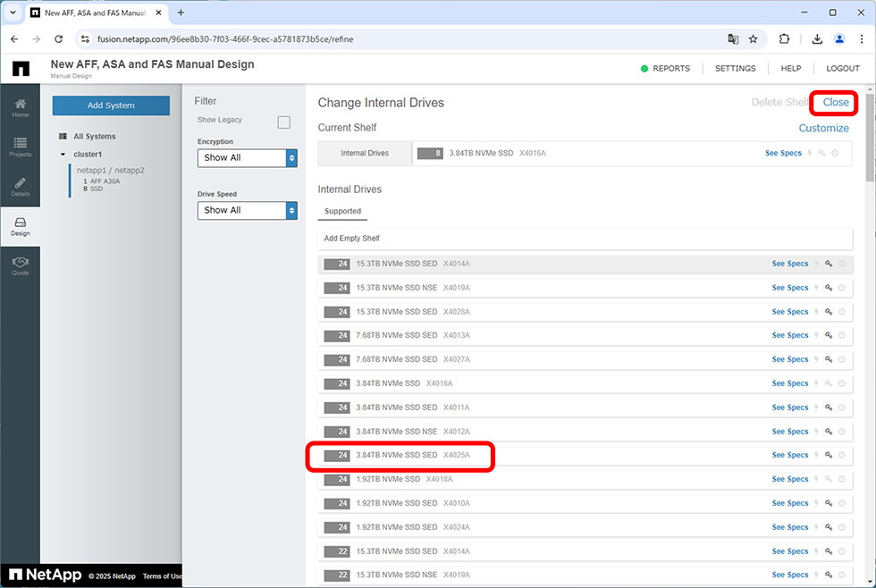Viewport: 876px width, 588px height.
Task: Click the key icon on the X4027A row
Action: point(829,359)
